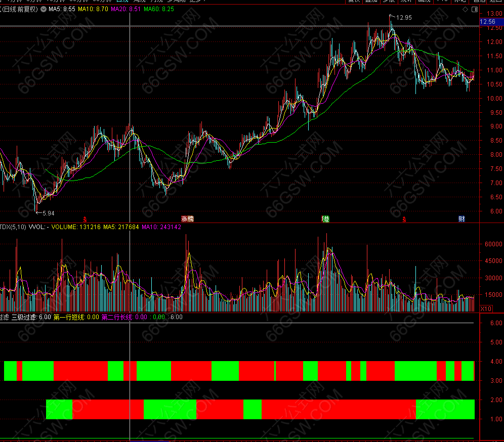Open the round dropdown beside 日线.前复权

click(x=44, y=9)
